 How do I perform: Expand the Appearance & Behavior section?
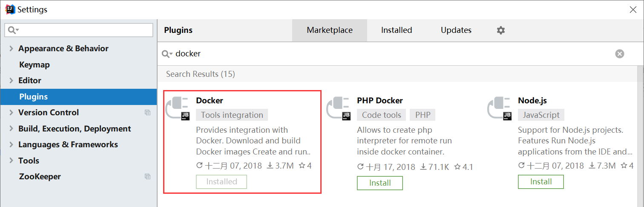[x=11, y=49]
